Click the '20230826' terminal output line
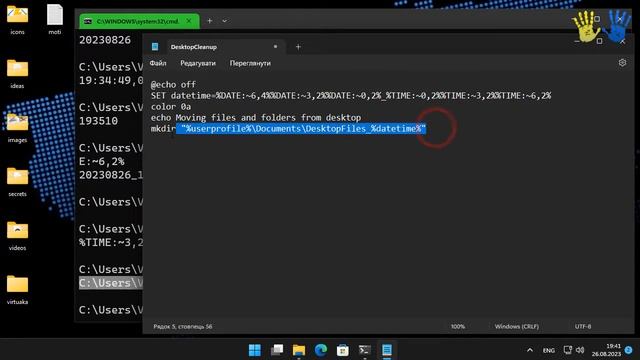This screenshot has height=360, width=640. pyautogui.click(x=105, y=40)
